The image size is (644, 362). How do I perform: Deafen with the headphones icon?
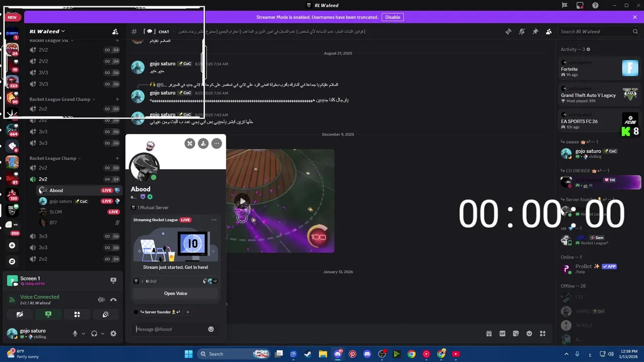(94, 333)
